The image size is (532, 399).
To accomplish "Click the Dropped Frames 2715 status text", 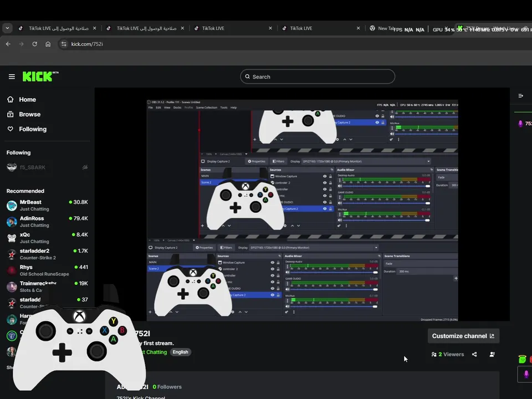I will pyautogui.click(x=439, y=320).
